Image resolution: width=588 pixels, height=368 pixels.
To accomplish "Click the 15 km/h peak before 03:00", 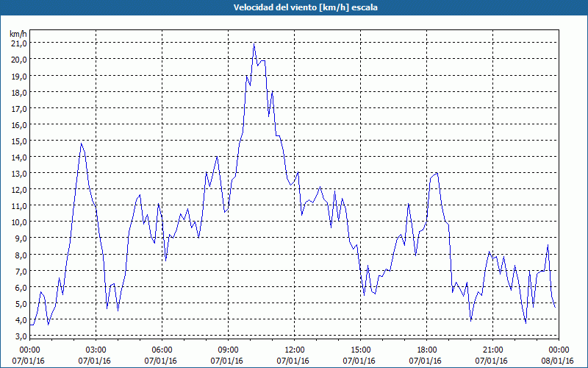I will (81, 144).
